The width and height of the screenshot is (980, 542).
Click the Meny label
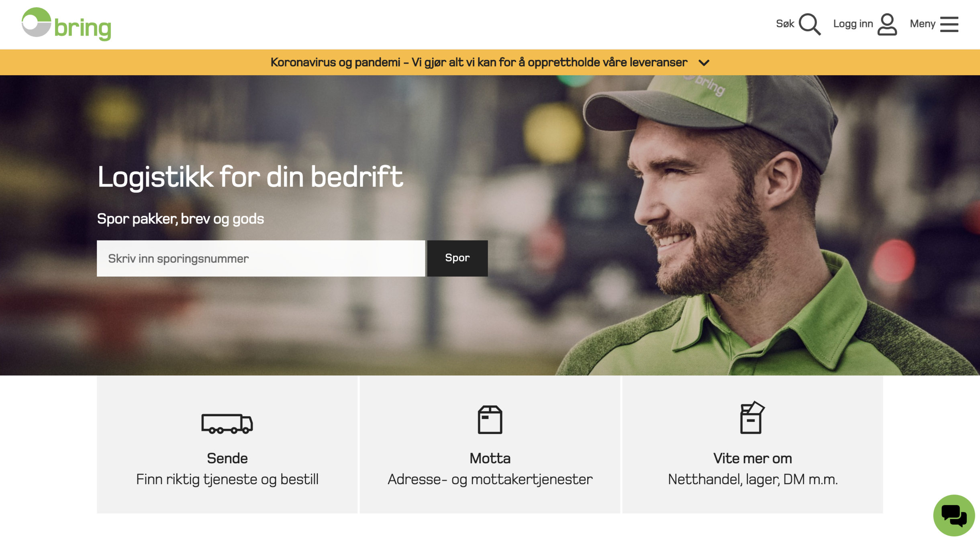point(923,24)
